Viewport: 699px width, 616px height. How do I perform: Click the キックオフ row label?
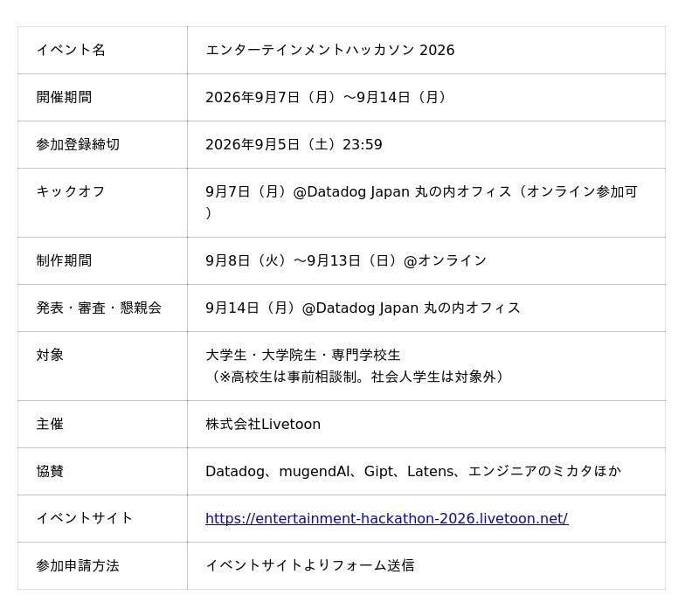pos(71,191)
